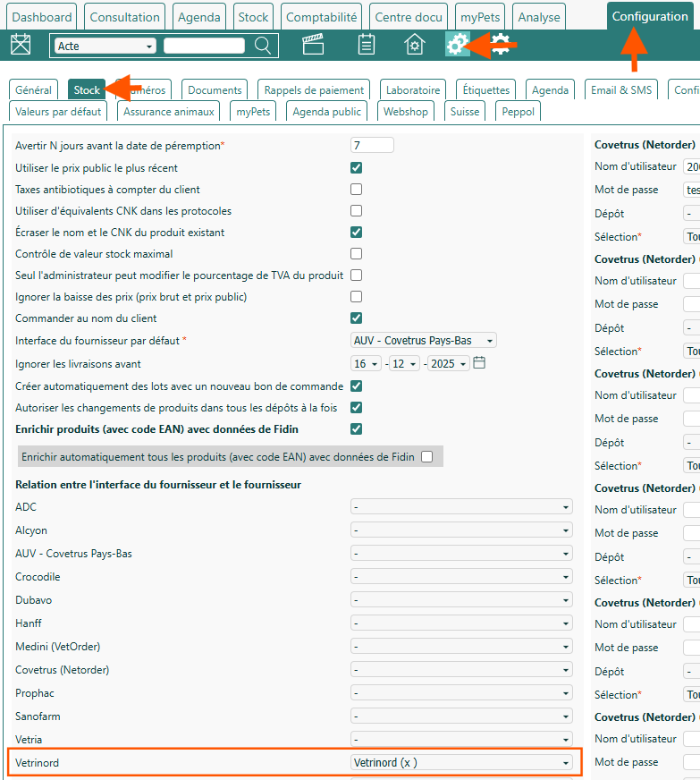Screen dimensions: 700x780
Task: Open the Assurance animaux sub-tab
Action: pyautogui.click(x=169, y=112)
